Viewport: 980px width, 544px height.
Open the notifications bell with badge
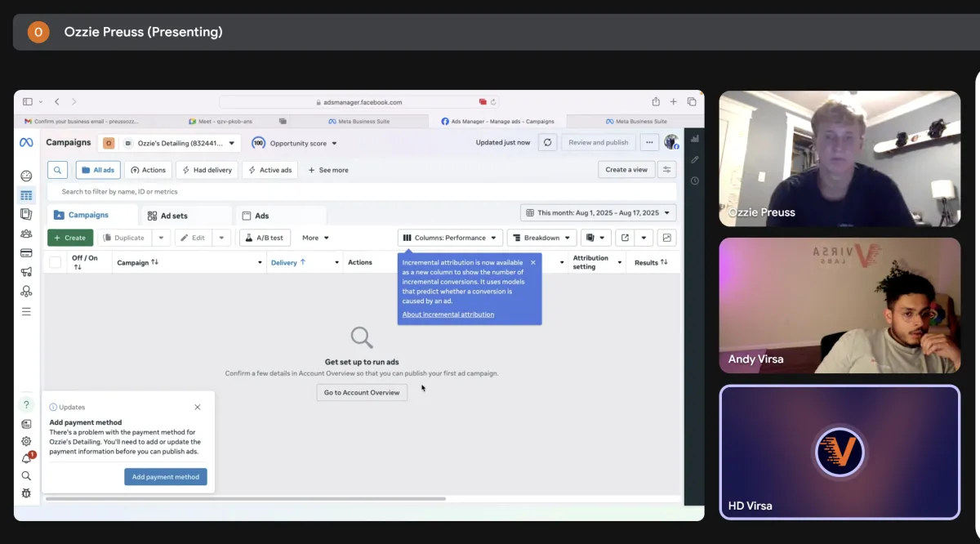(27, 458)
